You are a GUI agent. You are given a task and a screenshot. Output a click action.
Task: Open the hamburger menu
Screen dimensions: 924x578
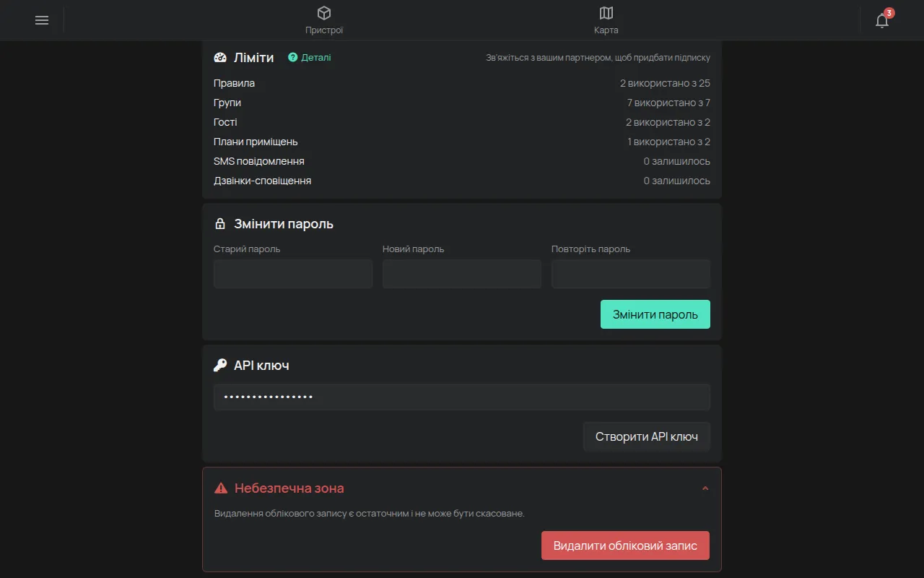pyautogui.click(x=42, y=20)
